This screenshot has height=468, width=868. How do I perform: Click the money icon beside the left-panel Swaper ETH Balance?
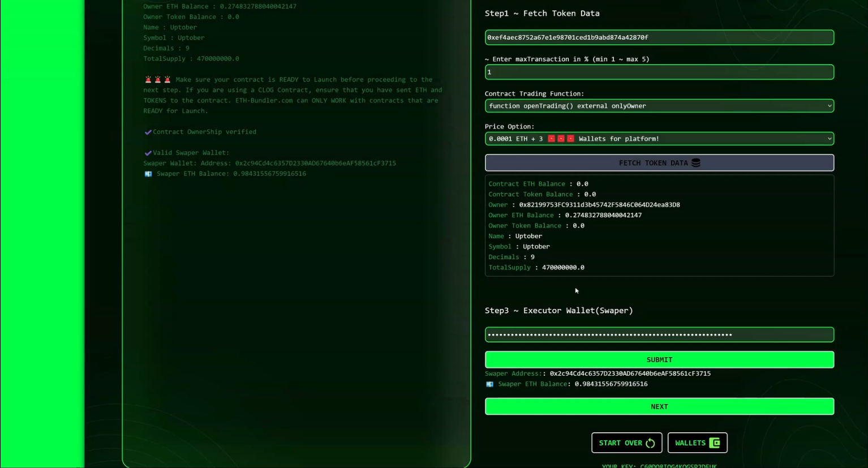coord(148,174)
